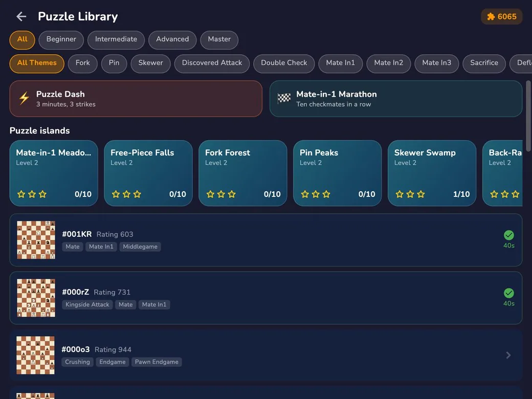Click the Crushing tag on #000o3
This screenshot has width=532, height=399.
pyautogui.click(x=77, y=362)
